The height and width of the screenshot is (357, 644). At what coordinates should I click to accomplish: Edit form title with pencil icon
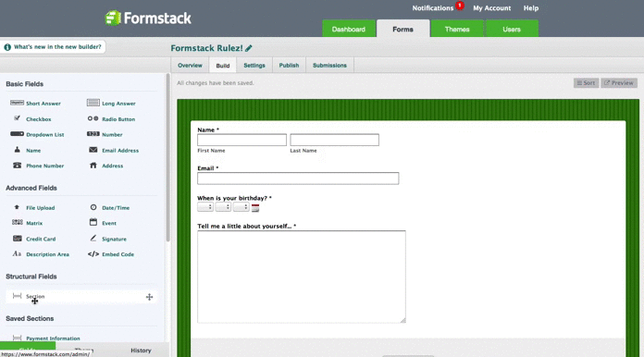click(x=249, y=48)
